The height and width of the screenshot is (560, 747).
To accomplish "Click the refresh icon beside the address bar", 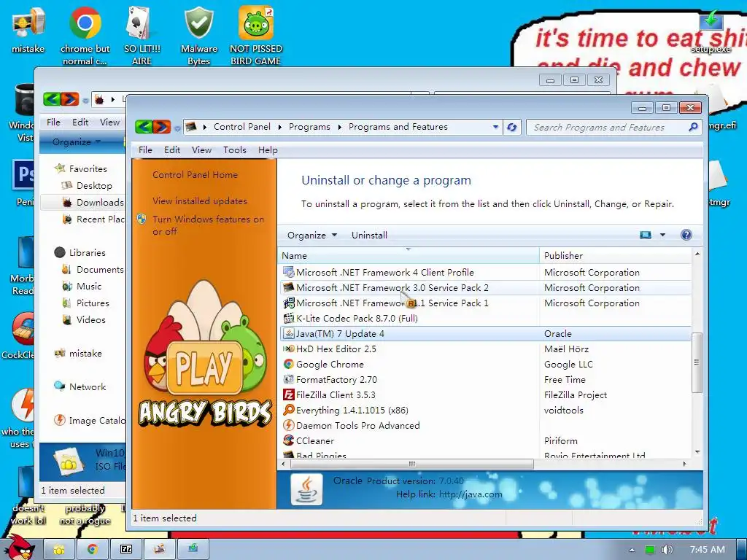I will [512, 127].
